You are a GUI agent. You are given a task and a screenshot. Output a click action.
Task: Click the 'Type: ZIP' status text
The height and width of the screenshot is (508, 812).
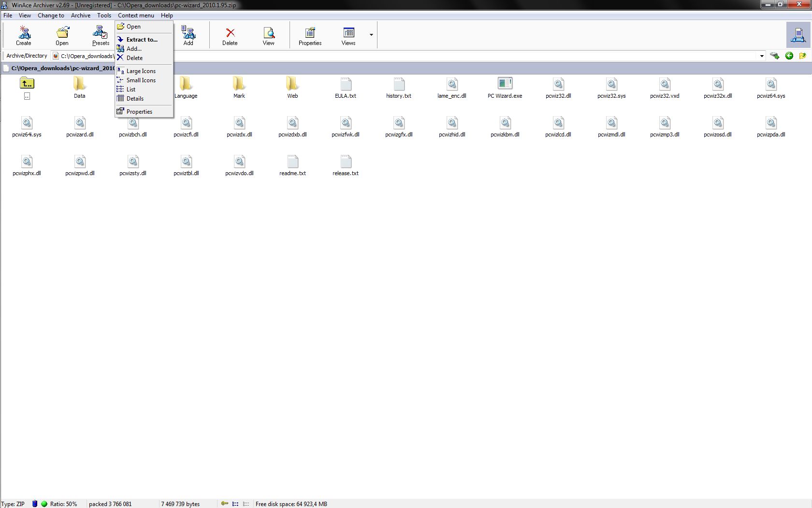(x=13, y=504)
